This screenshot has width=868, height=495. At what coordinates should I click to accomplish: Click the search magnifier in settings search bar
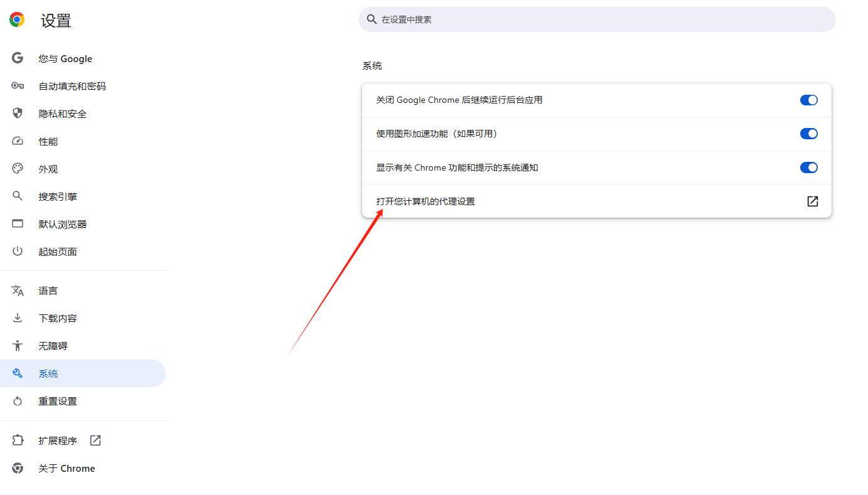(372, 19)
